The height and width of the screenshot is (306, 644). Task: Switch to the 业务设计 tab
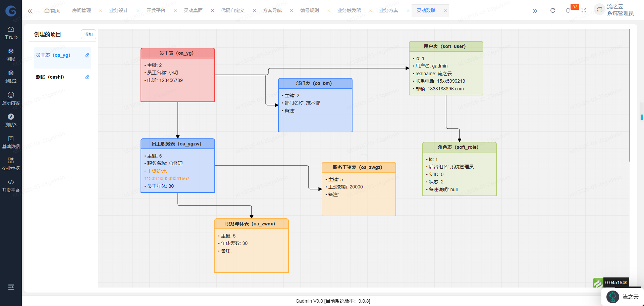point(118,11)
